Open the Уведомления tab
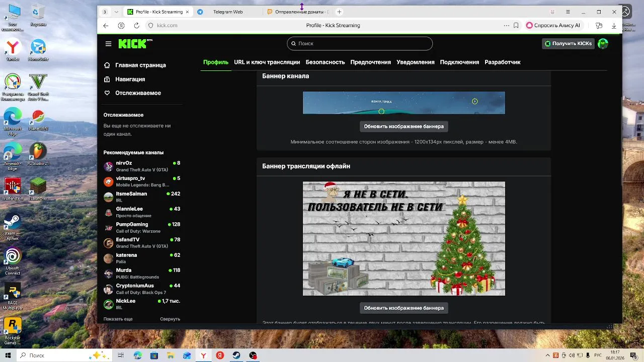 [x=416, y=62]
